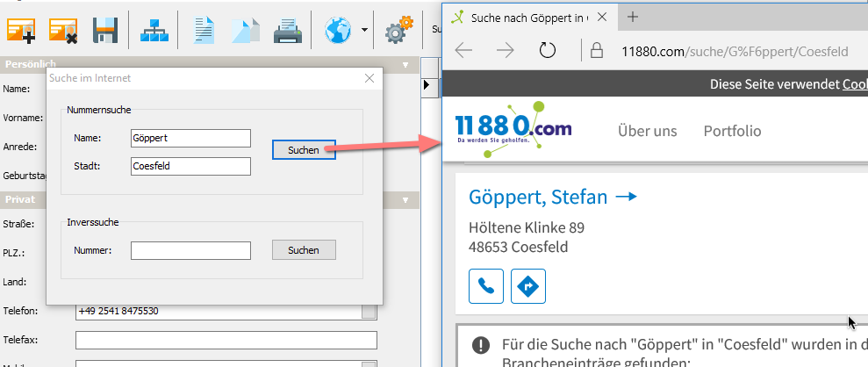Click the printer icon
This screenshot has width=868, height=367.
click(x=288, y=31)
